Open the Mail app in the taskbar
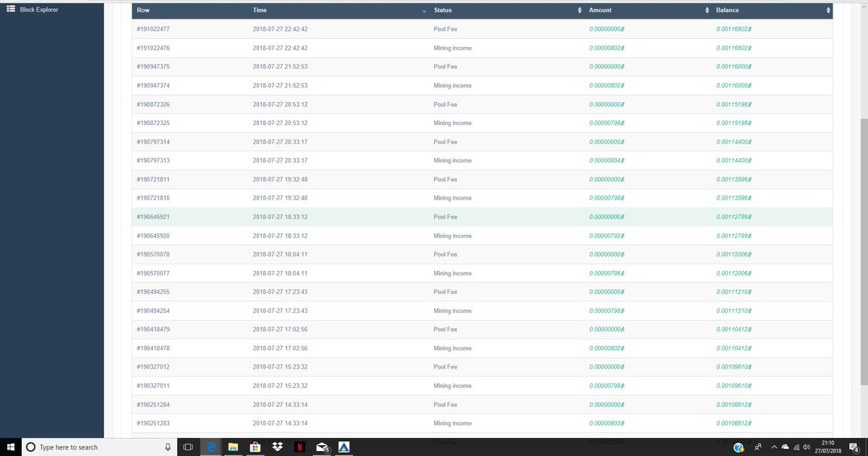This screenshot has width=868, height=456. pos(323,447)
